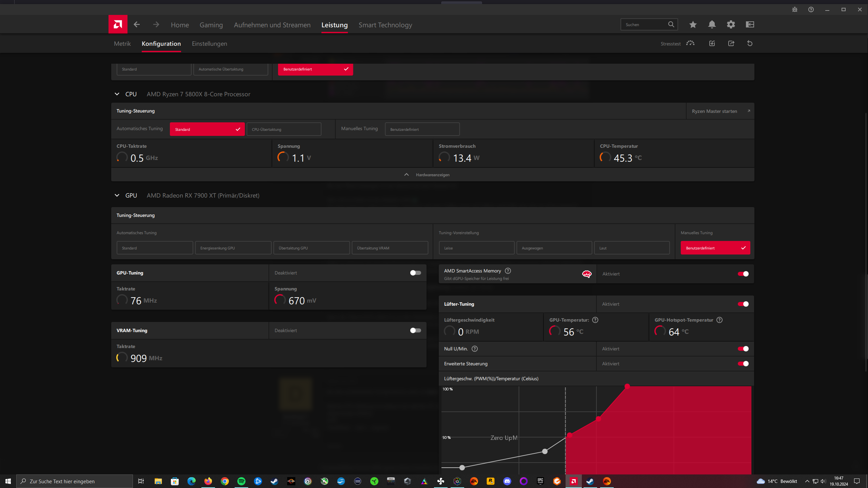Click the Suchen search field

644,24
